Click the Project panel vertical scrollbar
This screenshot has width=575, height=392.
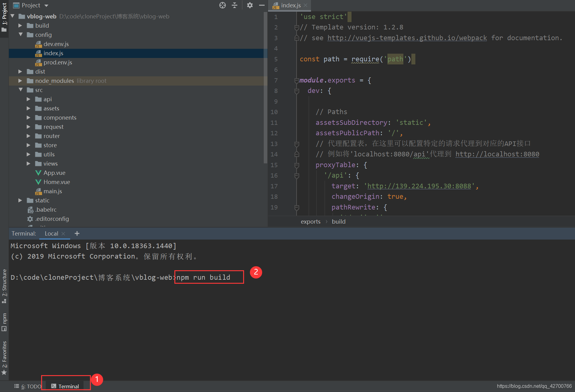coord(265,87)
